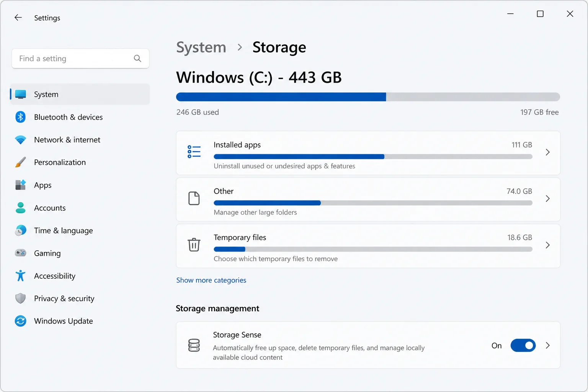This screenshot has width=588, height=392.
Task: Click Show more categories link
Action: [211, 280]
